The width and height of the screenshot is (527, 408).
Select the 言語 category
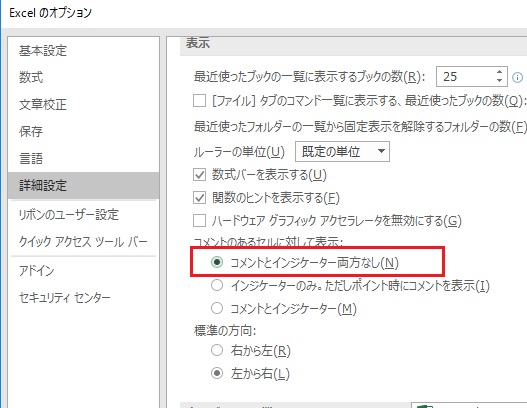click(31, 158)
